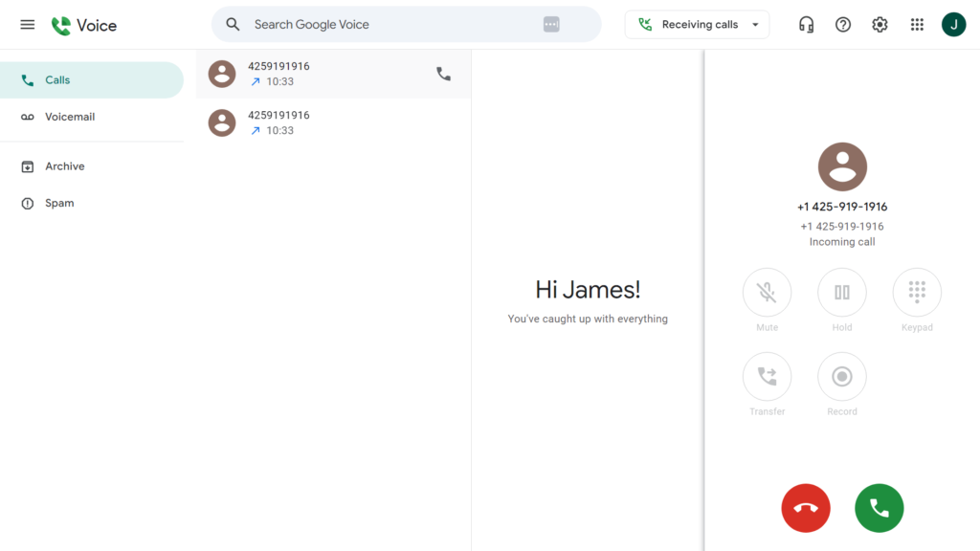Image resolution: width=980 pixels, height=551 pixels.
Task: Decline the call with the red button
Action: pos(805,508)
